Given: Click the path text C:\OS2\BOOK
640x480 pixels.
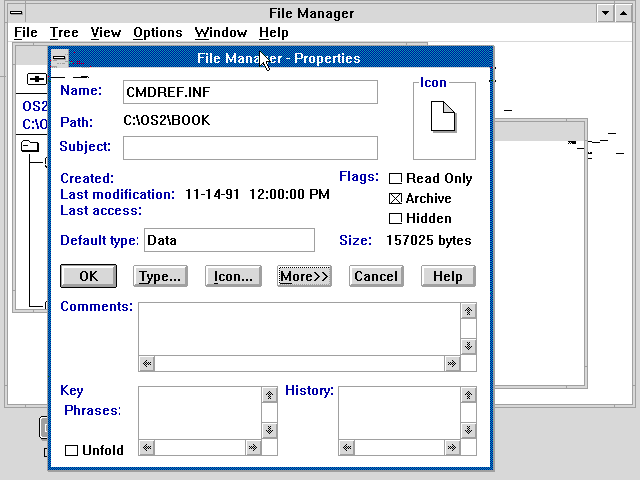Looking at the screenshot, I should pos(167,120).
